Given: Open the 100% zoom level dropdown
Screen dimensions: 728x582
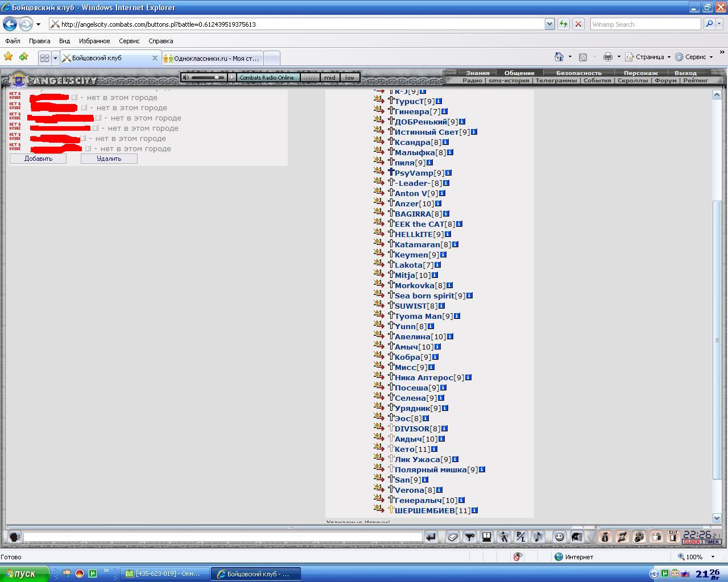Looking at the screenshot, I should (713, 557).
